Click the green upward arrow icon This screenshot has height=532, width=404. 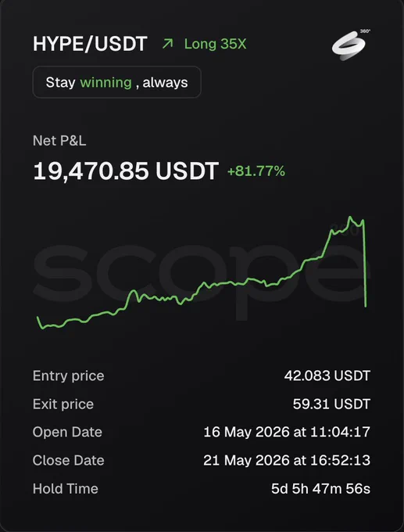[168, 44]
